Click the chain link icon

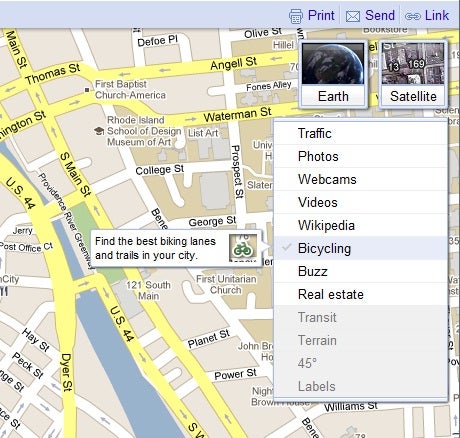coord(413,16)
